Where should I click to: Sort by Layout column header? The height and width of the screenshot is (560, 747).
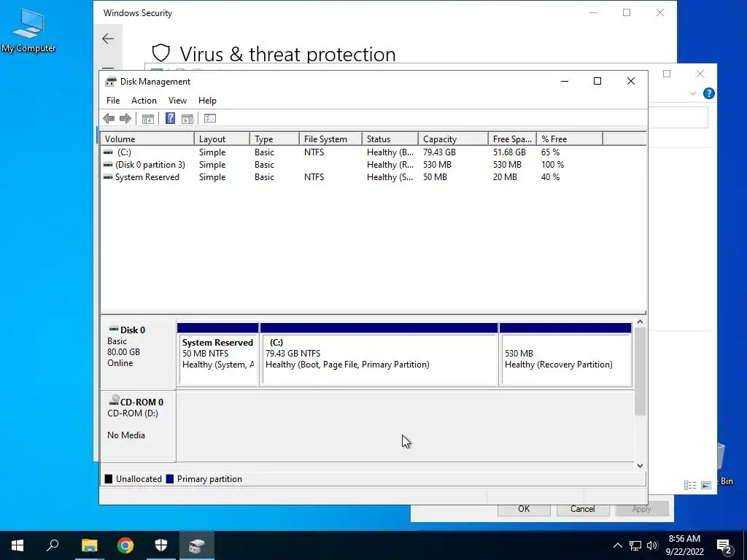click(x=222, y=139)
